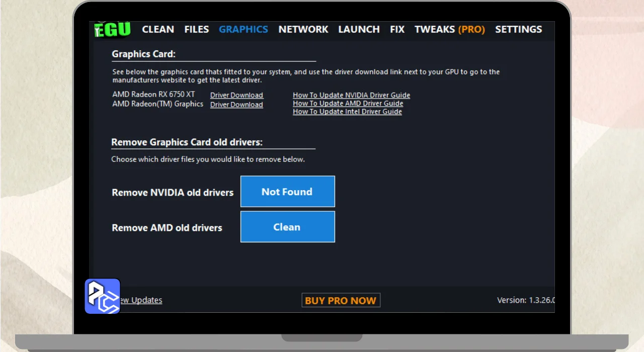Viewport: 644px width, 352px height.
Task: Open Driver Download for Radeon RX 6750 XT
Action: (236, 95)
